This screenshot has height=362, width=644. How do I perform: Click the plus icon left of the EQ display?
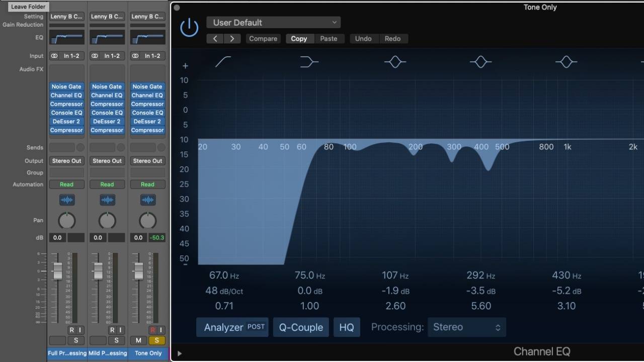185,65
